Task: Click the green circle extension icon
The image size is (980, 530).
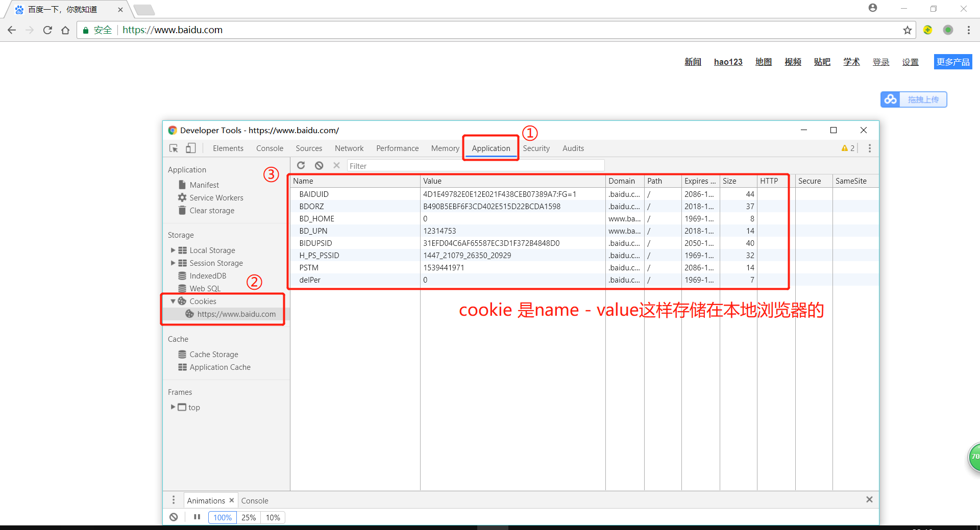Action: click(948, 30)
